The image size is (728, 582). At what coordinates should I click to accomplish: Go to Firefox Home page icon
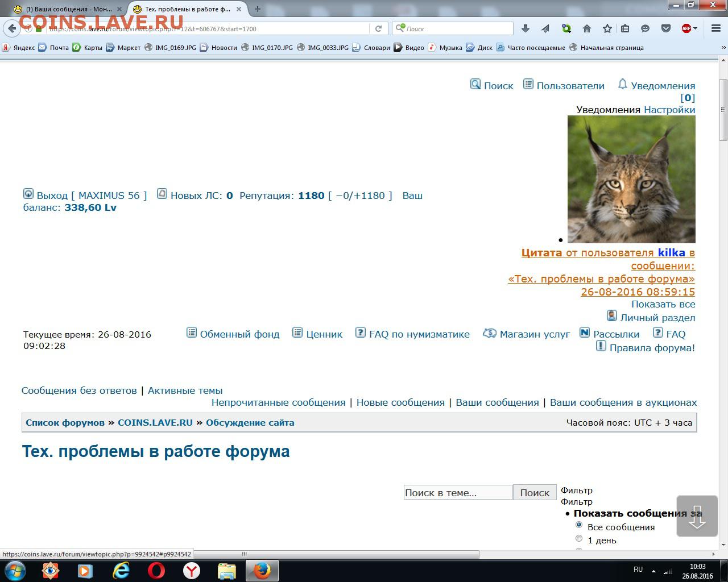tap(587, 28)
